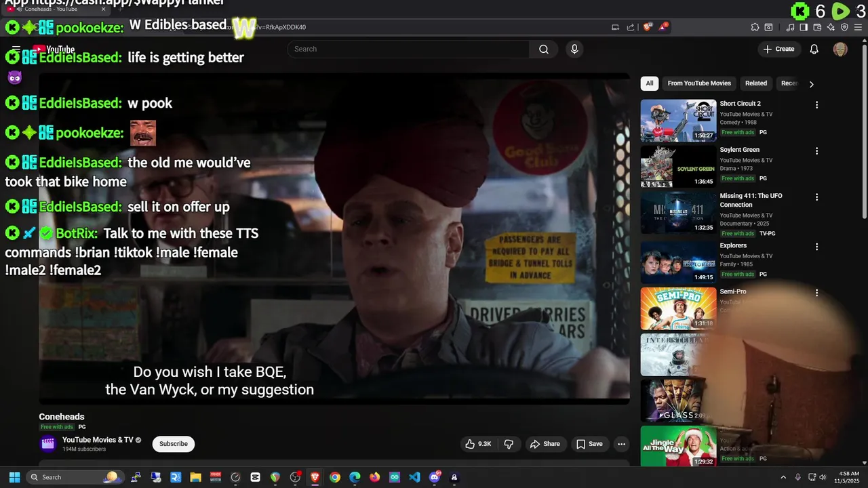Click the Coneheads video title text
The width and height of the screenshot is (868, 488).
[62, 417]
